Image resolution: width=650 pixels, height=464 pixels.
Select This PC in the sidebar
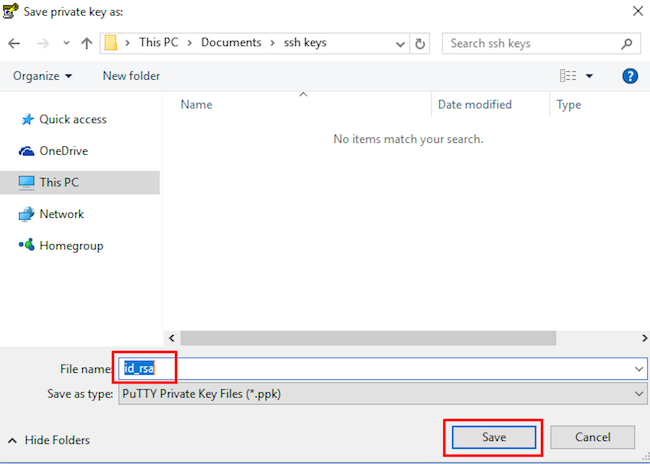[x=80, y=182]
